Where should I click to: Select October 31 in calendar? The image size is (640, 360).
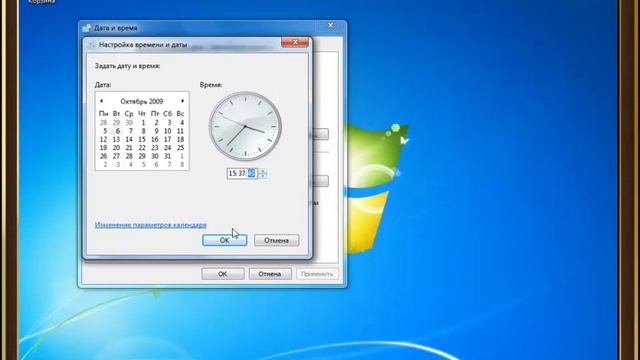(167, 156)
